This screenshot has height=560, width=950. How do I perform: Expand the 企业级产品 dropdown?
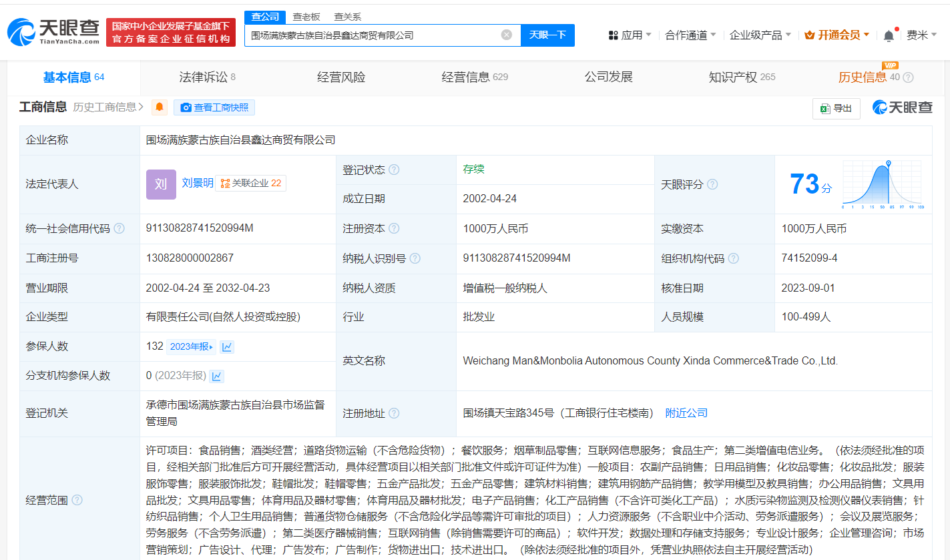coord(760,35)
